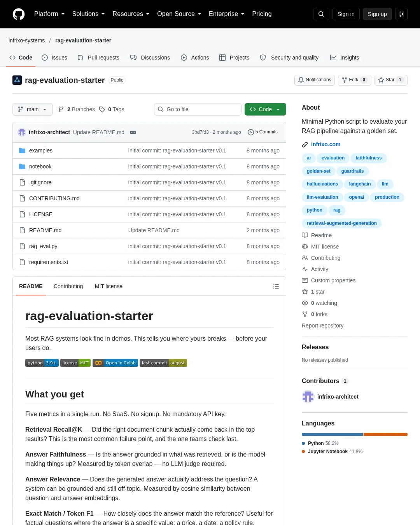Open the rag_eval.py file

coord(43,246)
